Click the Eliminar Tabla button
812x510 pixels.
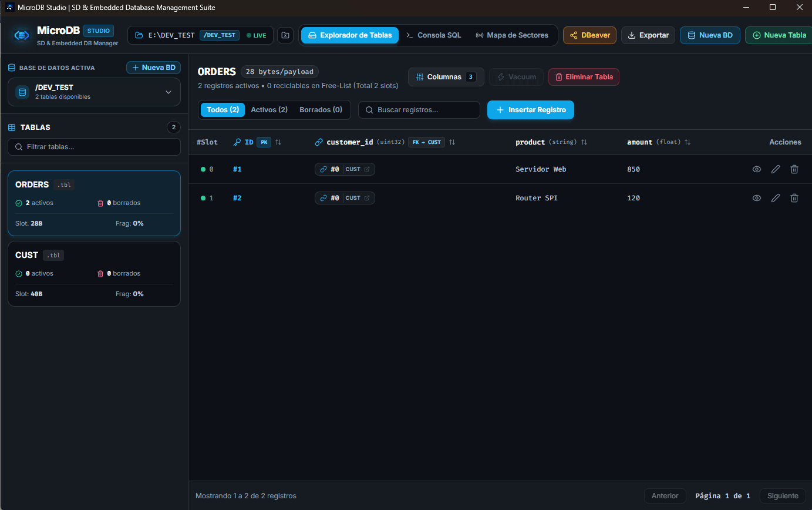pyautogui.click(x=584, y=77)
